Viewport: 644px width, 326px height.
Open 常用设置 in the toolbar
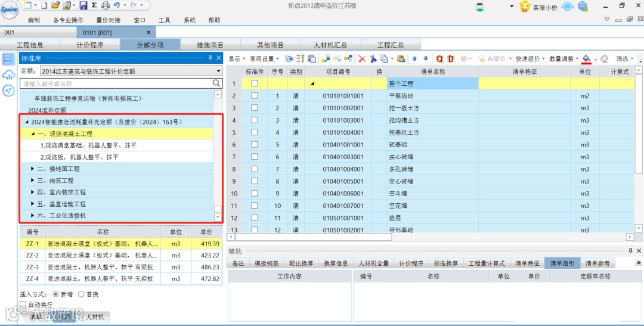[264, 59]
